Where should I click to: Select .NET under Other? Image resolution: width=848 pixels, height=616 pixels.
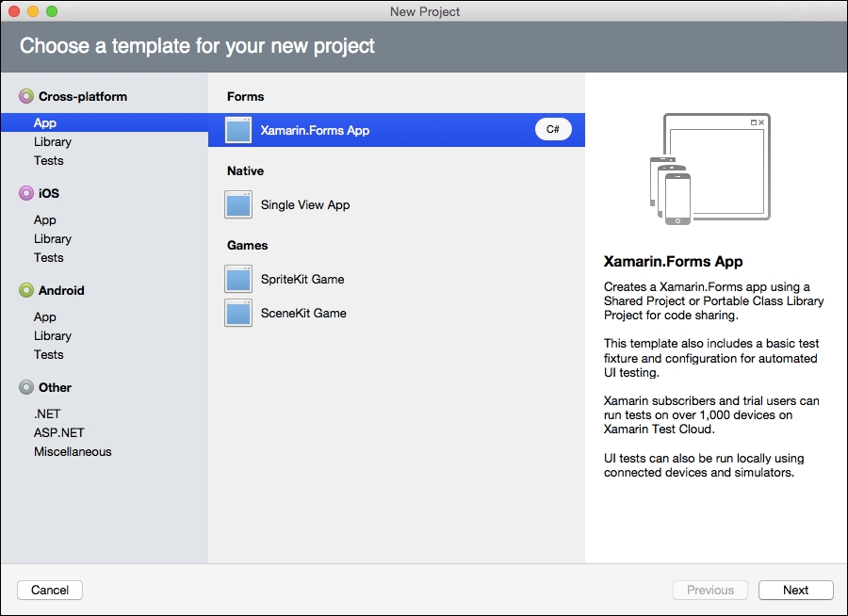(47, 413)
